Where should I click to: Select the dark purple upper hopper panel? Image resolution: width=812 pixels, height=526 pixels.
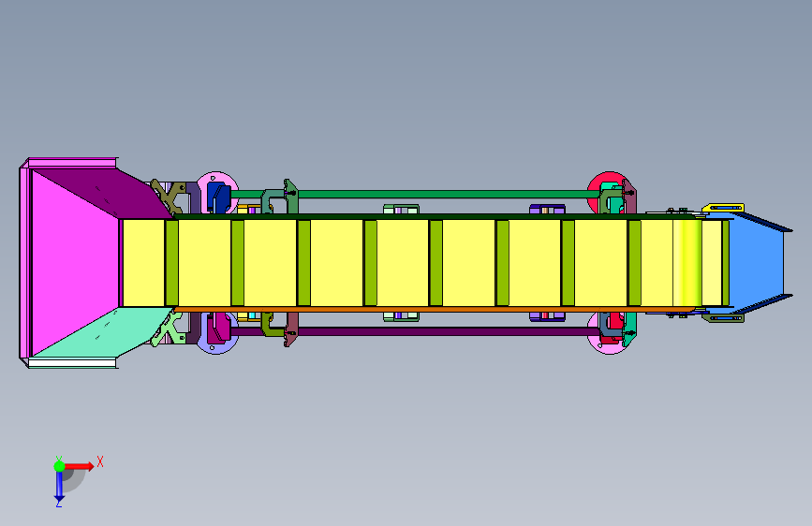click(x=111, y=192)
